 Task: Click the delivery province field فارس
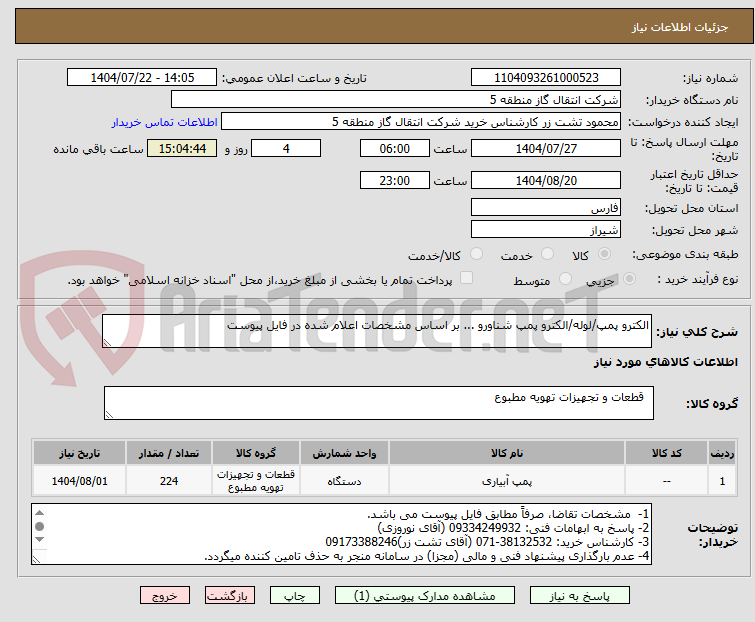click(546, 207)
